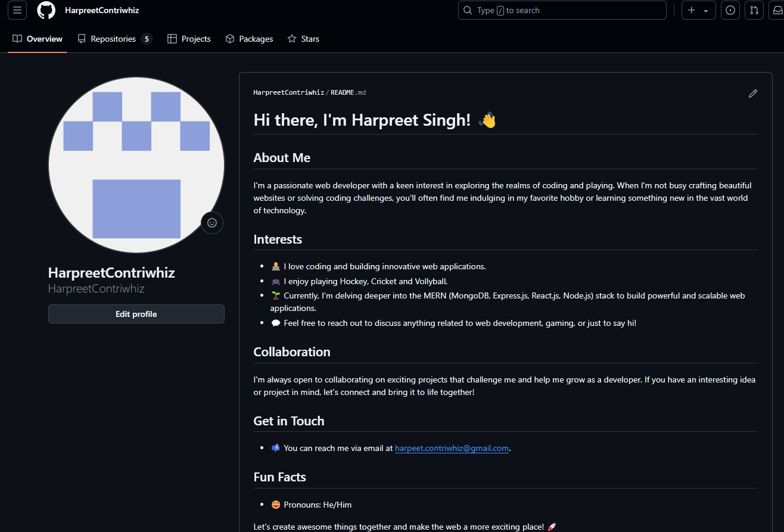The image size is (784, 532).
Task: Open the harpeet.contriwhiz@gmail.com email link
Action: pos(452,448)
